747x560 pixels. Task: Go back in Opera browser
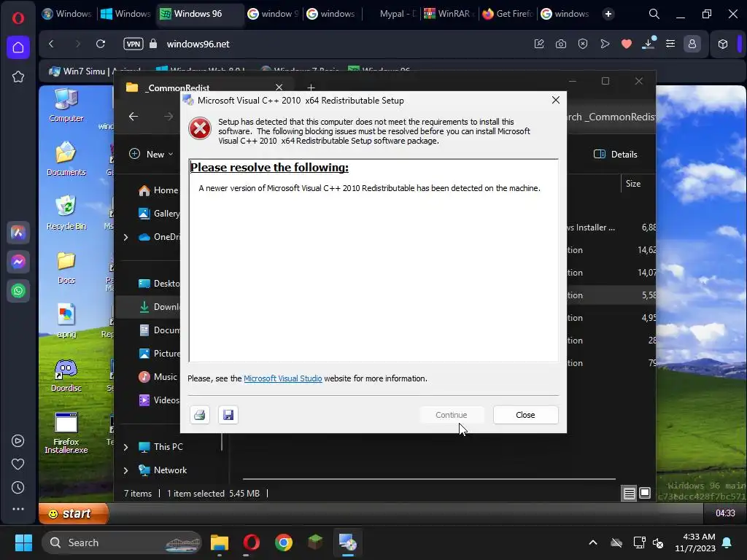[52, 44]
